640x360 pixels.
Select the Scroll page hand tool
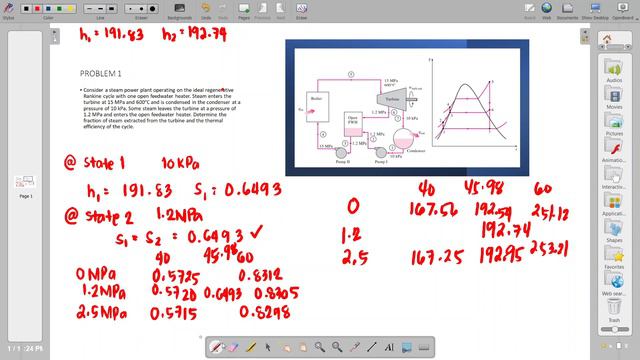pos(302,347)
